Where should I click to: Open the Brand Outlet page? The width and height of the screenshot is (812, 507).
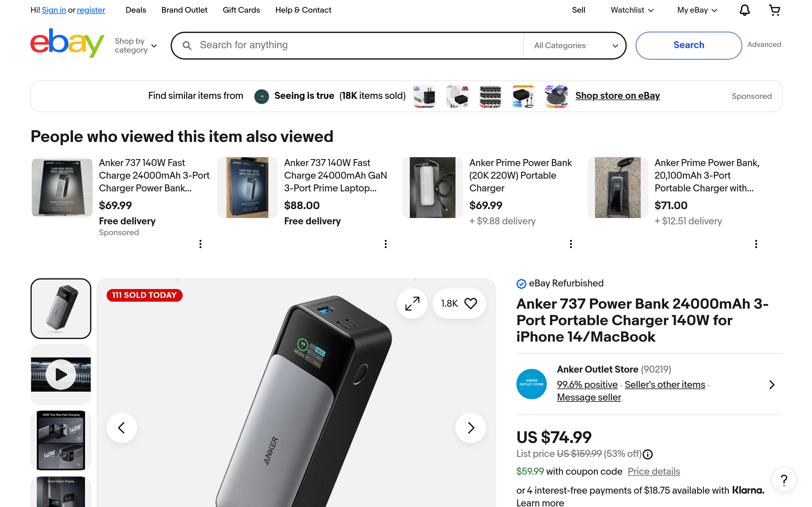click(x=184, y=10)
